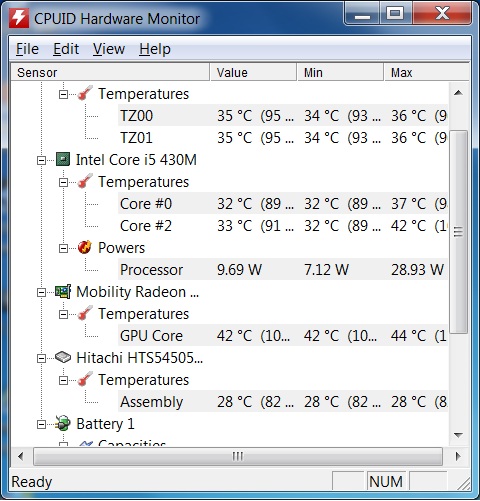Maximize the Hardware Monitor window
The width and height of the screenshot is (480, 501).
(395, 14)
